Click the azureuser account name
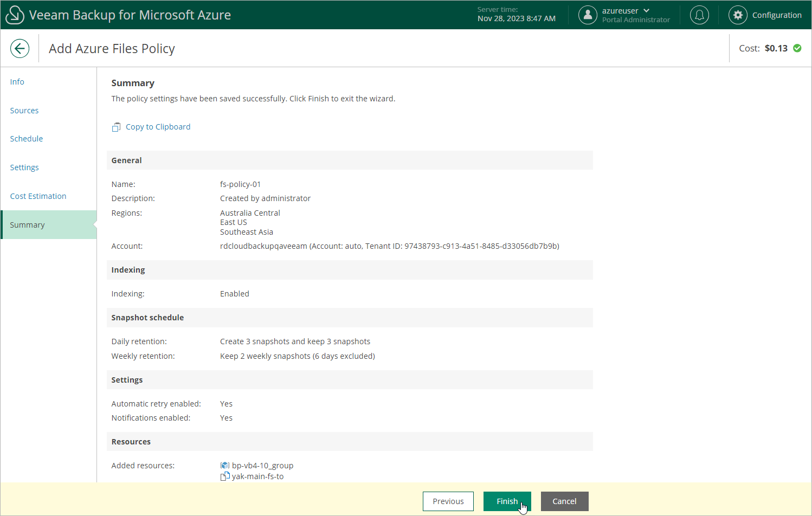 click(620, 11)
